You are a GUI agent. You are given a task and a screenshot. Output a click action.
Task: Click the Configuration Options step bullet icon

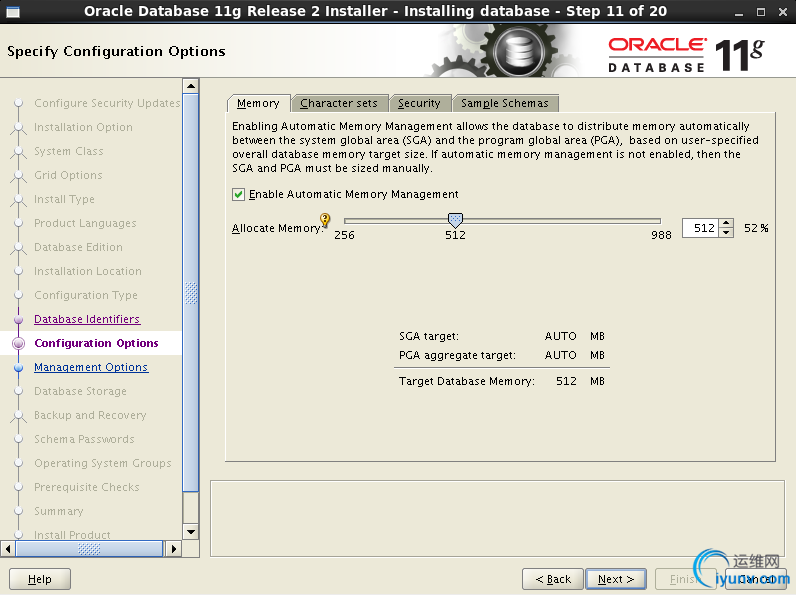click(x=19, y=344)
